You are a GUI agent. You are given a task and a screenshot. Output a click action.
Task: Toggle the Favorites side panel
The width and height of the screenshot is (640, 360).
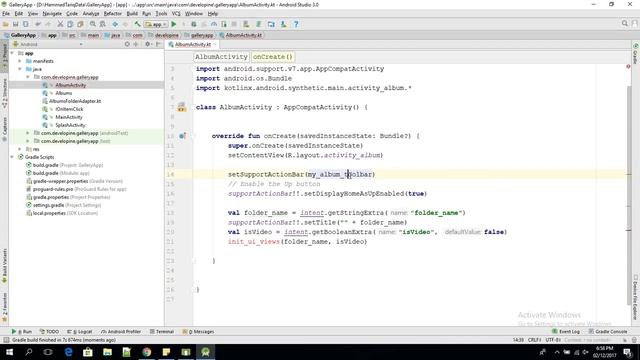coord(4,307)
